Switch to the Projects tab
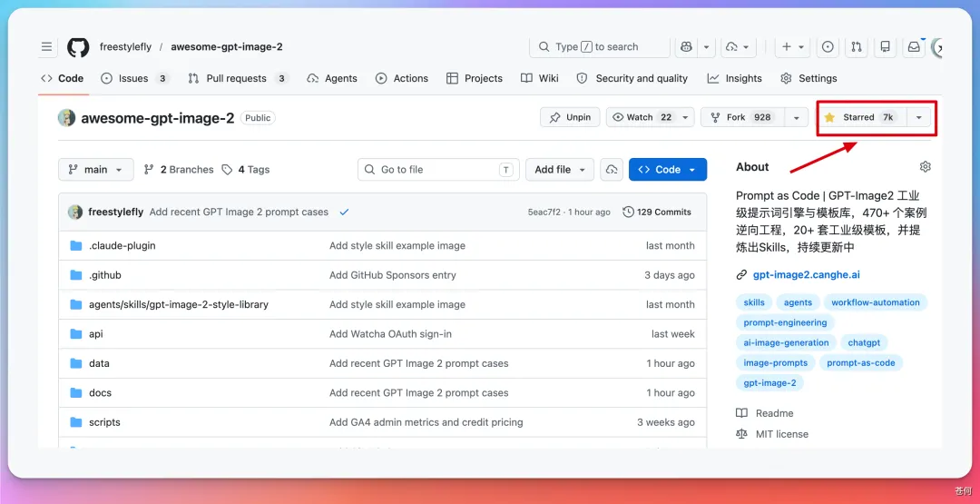 click(x=475, y=78)
